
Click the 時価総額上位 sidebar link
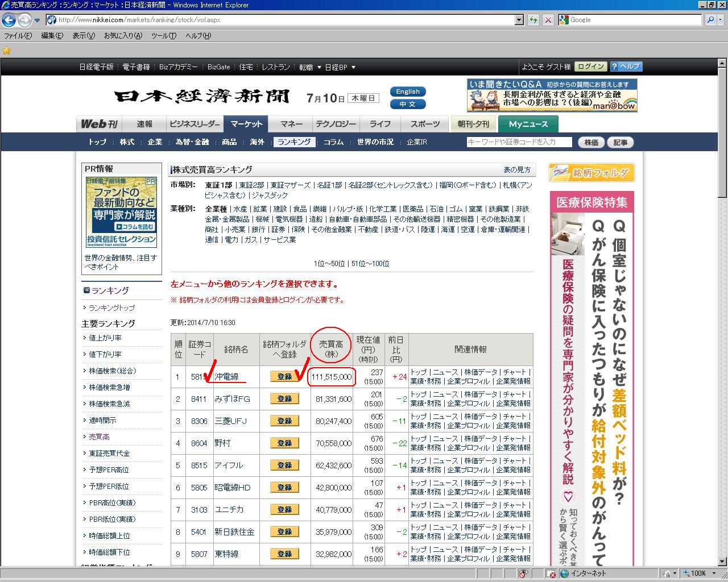pos(109,536)
